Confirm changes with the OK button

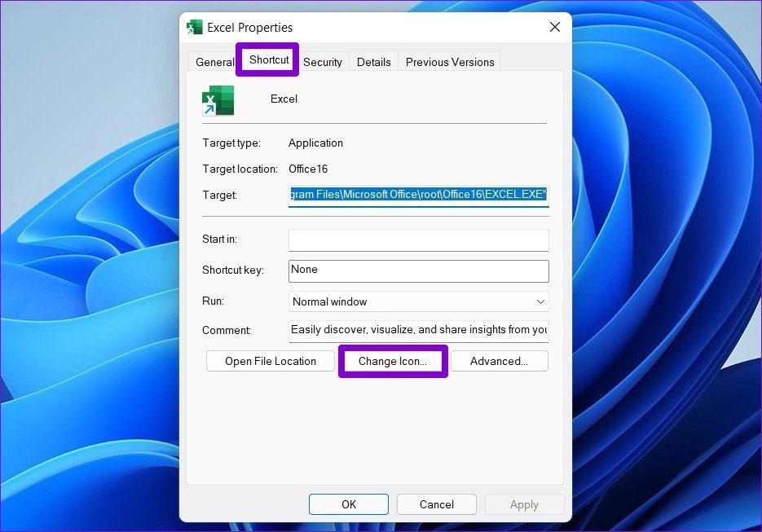click(x=348, y=503)
